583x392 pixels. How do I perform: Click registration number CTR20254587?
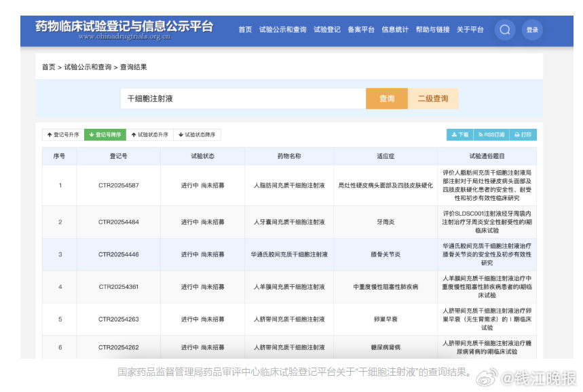(118, 185)
